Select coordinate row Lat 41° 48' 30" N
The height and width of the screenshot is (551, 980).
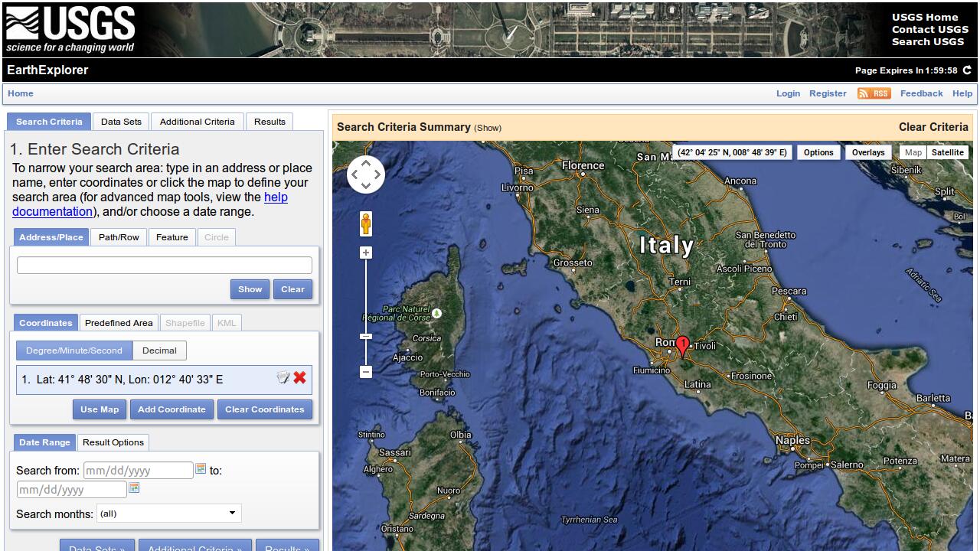164,380
